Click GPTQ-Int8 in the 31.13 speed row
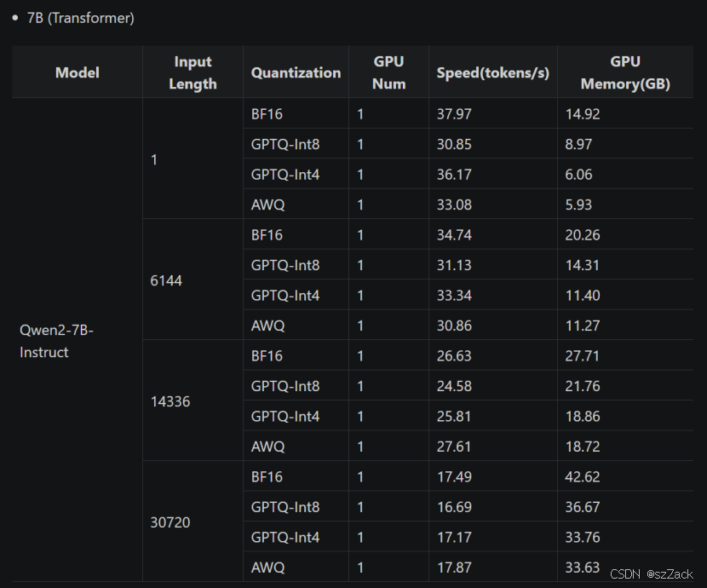Viewport: 707px width, 588px height. [285, 265]
